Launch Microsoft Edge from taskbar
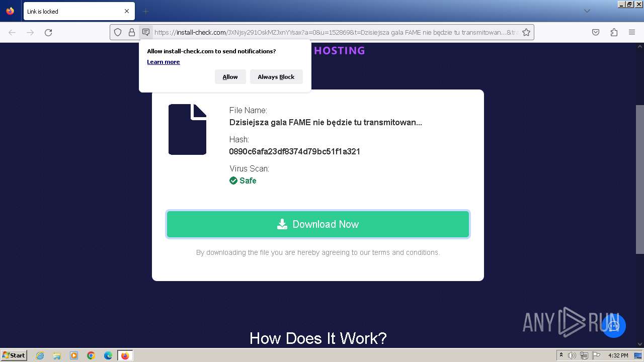Viewport: 644px width, 362px height. [x=108, y=355]
